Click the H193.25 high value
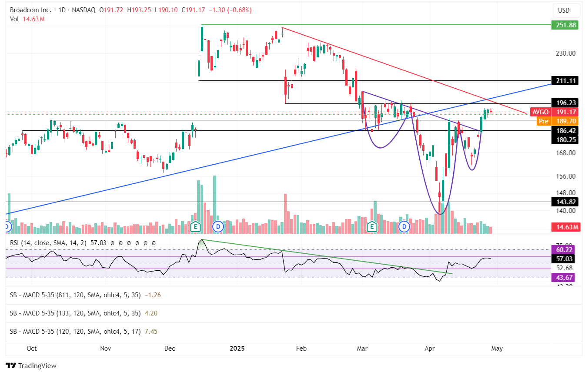This screenshot has width=588, height=375. tap(139, 10)
